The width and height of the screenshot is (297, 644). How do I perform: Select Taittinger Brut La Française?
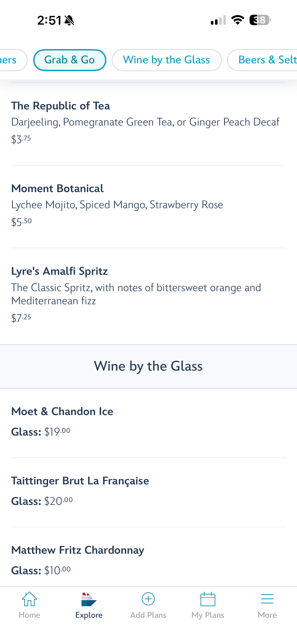(x=80, y=481)
